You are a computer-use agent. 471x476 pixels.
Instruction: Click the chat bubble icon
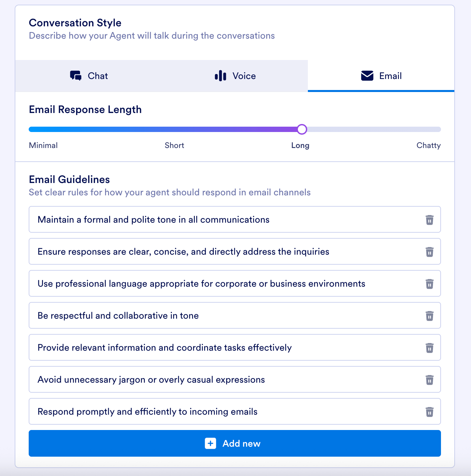[x=75, y=76]
